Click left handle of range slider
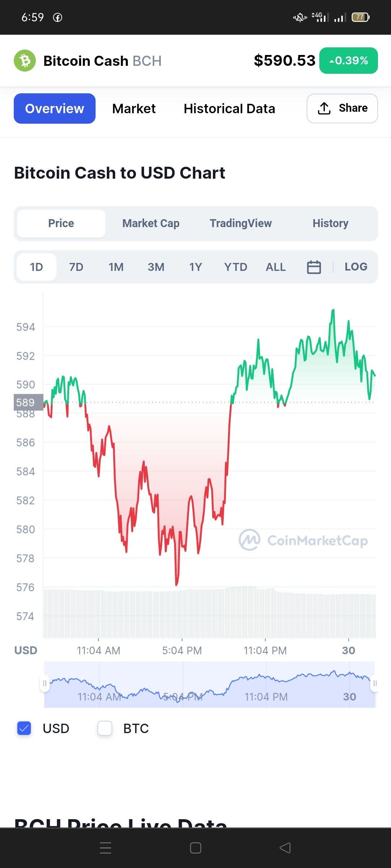 click(45, 684)
